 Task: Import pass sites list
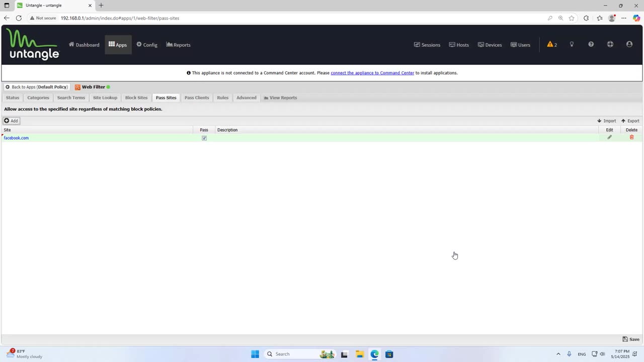pos(607,121)
